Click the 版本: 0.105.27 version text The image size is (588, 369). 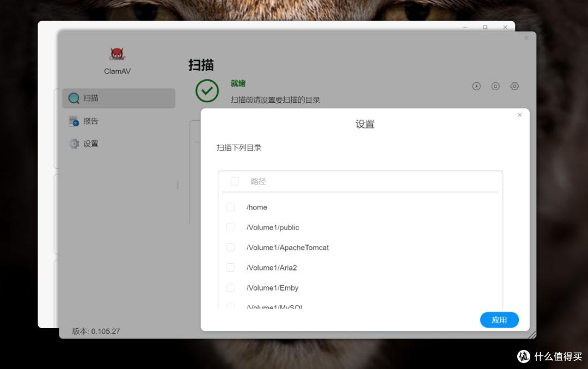(96, 331)
